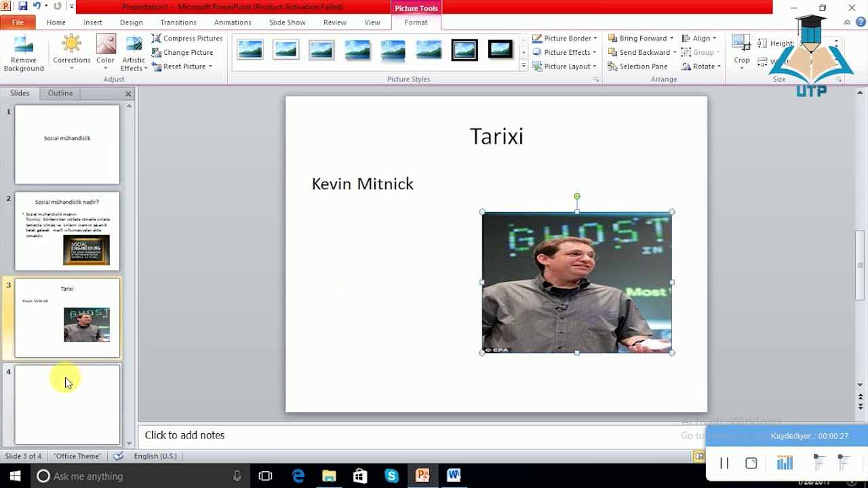This screenshot has height=488, width=868.
Task: Select the Slides pane tab
Action: pyautogui.click(x=20, y=93)
